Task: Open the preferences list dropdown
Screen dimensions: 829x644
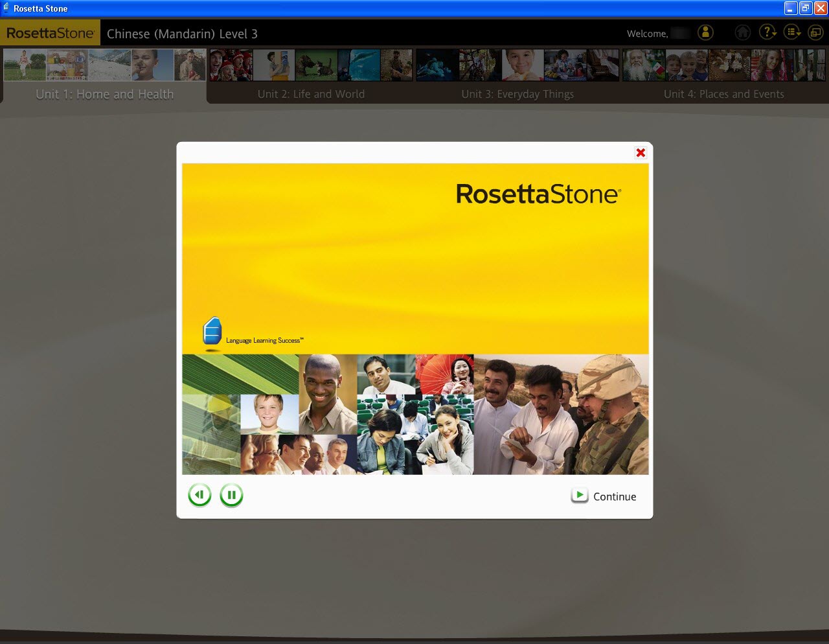Action: click(792, 32)
